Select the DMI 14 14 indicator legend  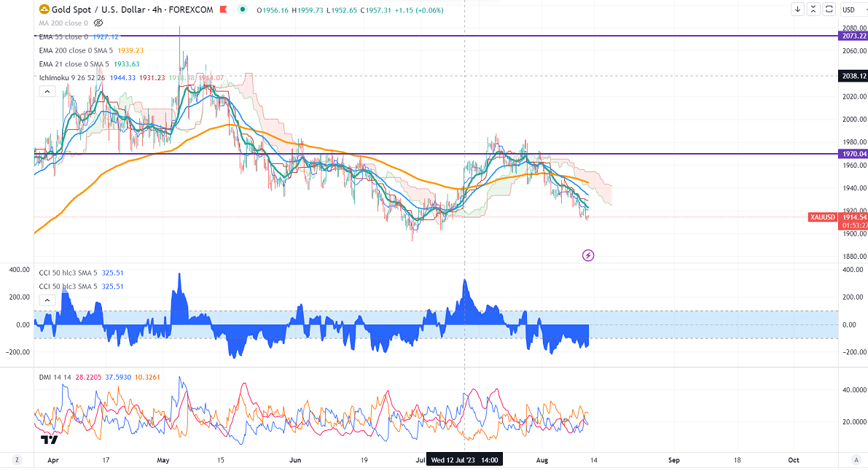(x=55, y=377)
